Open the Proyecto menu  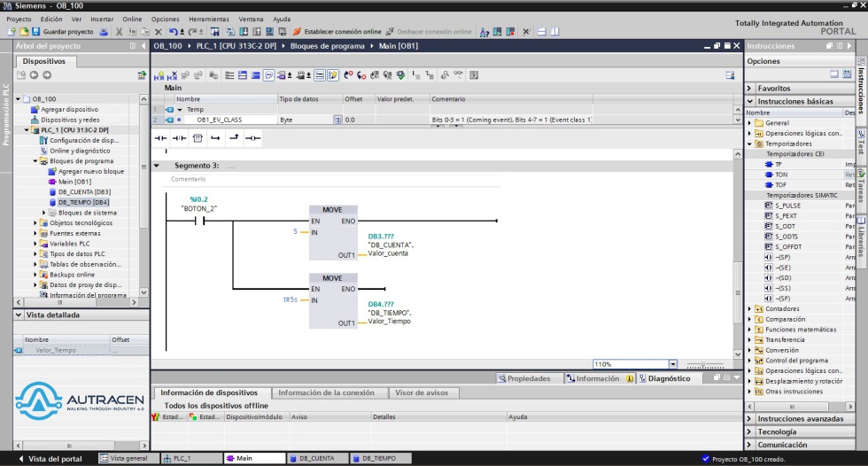click(19, 19)
